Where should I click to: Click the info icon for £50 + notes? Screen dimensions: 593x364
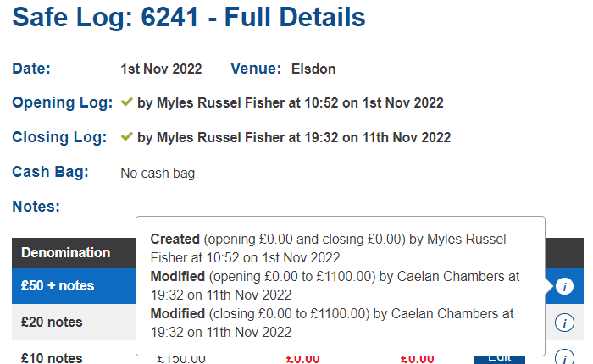point(564,286)
